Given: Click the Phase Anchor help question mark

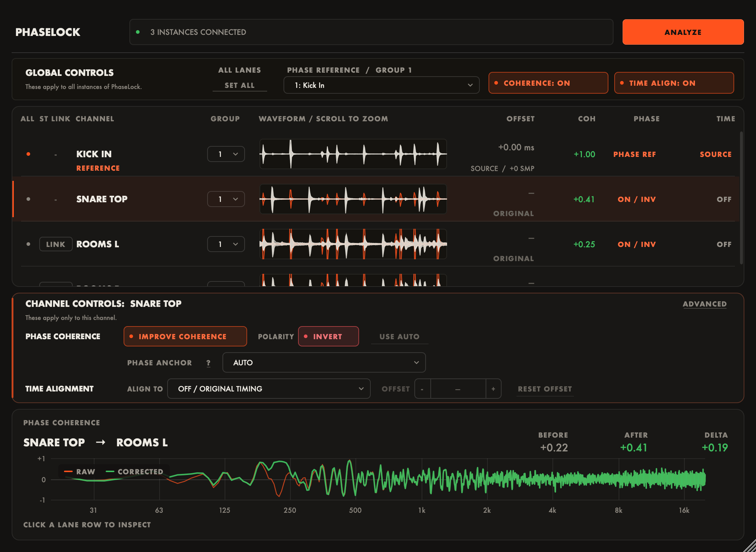Looking at the screenshot, I should (x=208, y=363).
